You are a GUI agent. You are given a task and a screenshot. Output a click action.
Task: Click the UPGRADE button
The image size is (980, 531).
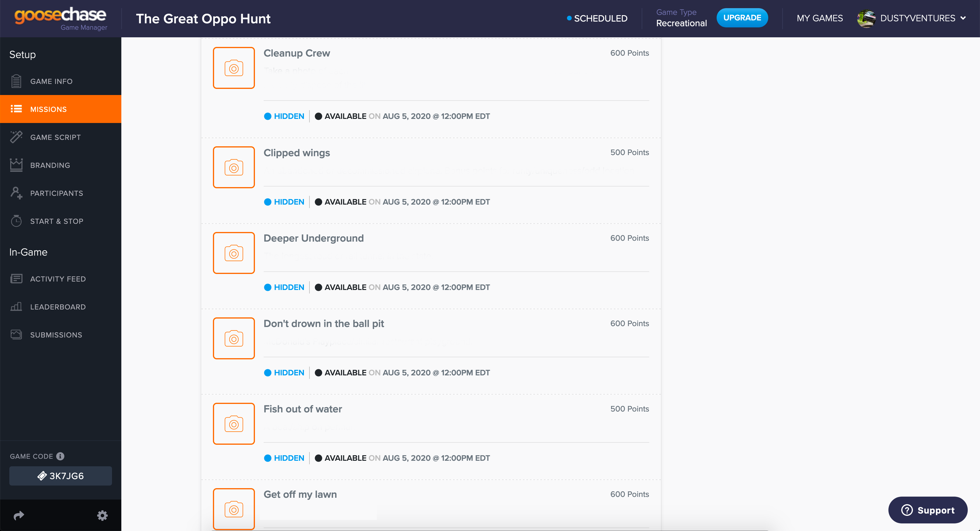742,18
